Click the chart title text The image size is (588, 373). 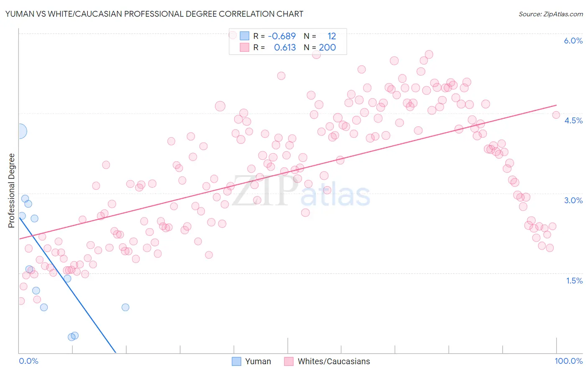click(154, 14)
